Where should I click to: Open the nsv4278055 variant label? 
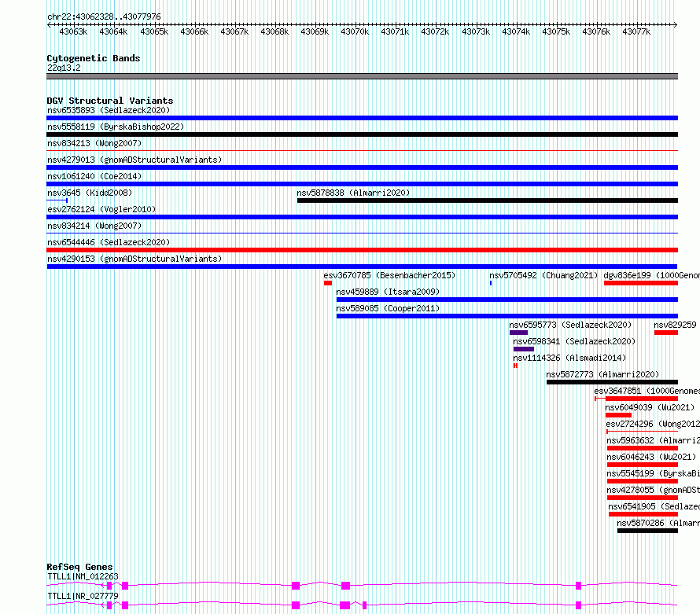(653, 490)
